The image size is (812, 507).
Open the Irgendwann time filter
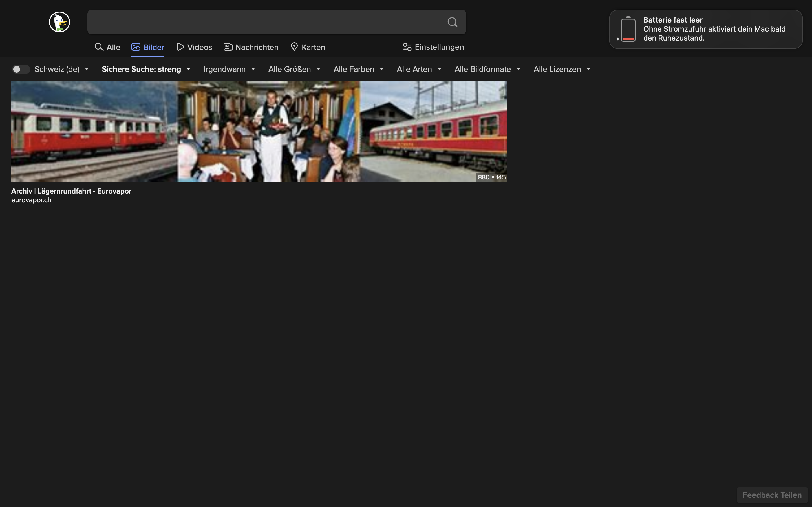coord(229,69)
